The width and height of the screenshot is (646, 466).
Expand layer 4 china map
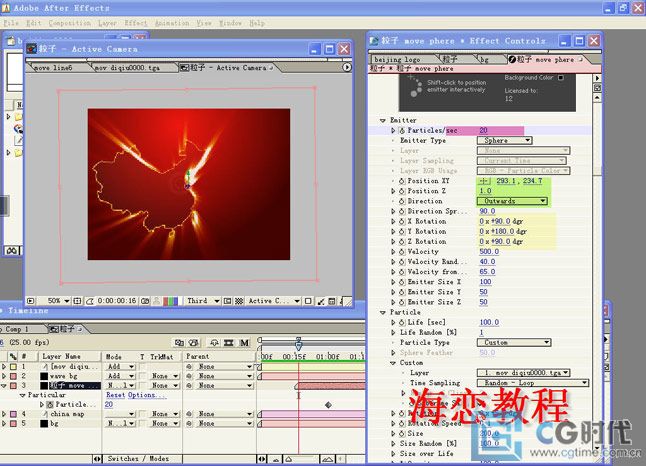point(4,414)
